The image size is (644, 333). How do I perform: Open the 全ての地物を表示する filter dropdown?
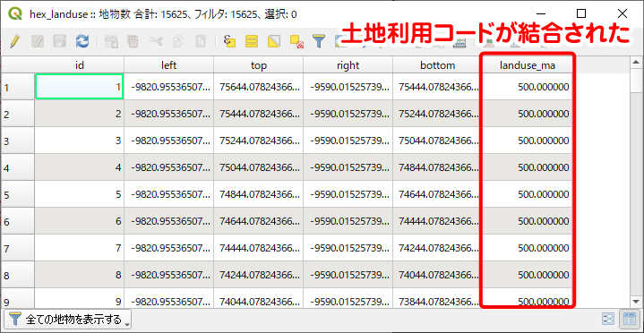tap(68, 320)
